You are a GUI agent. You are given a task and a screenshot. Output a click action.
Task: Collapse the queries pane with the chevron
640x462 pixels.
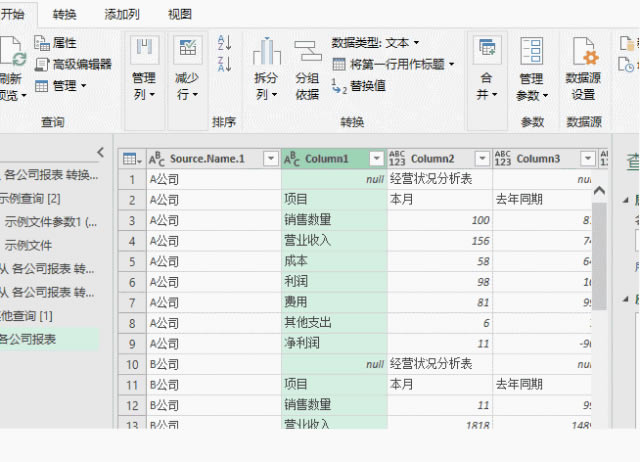[99, 152]
